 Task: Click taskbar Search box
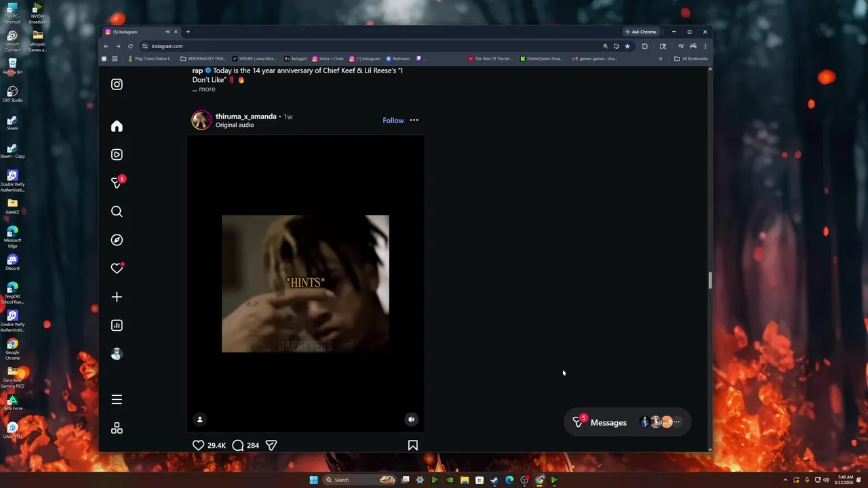click(x=360, y=480)
